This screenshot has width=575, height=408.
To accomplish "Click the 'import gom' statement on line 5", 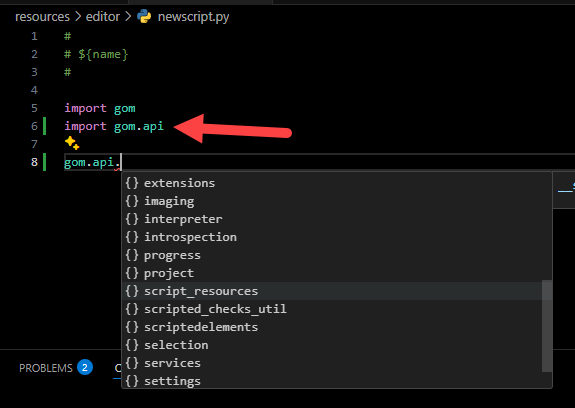I will (100, 109).
